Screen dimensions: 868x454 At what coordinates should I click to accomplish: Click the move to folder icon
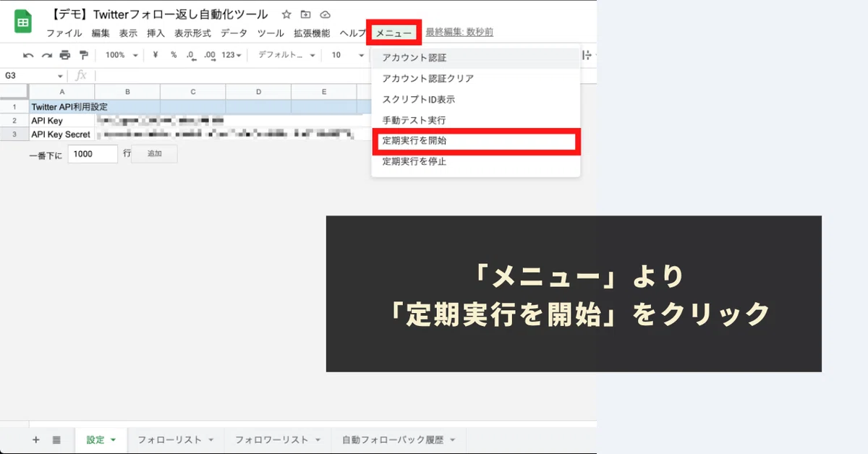(x=306, y=14)
